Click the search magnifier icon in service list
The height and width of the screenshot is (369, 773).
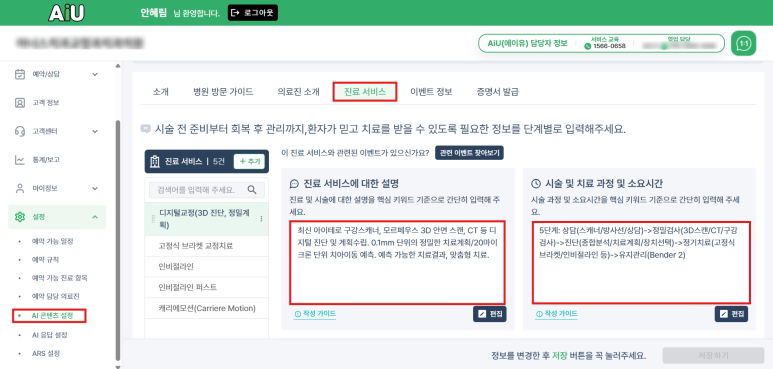252,190
